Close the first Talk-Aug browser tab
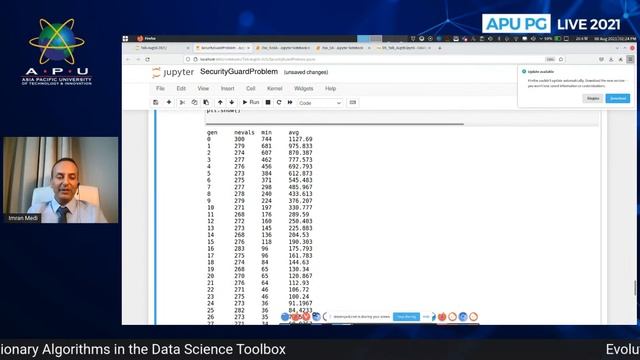 [x=188, y=48]
